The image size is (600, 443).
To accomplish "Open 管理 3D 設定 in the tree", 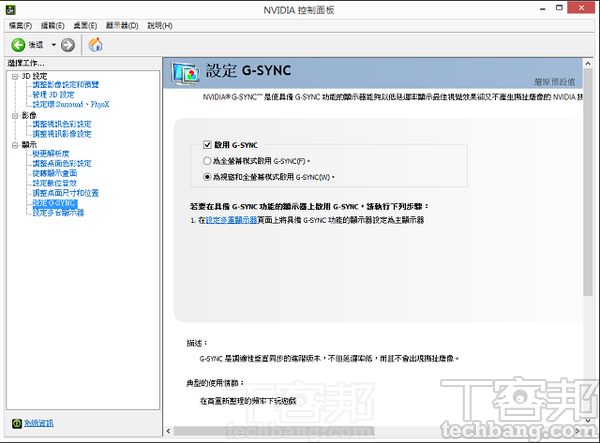I will coord(53,94).
